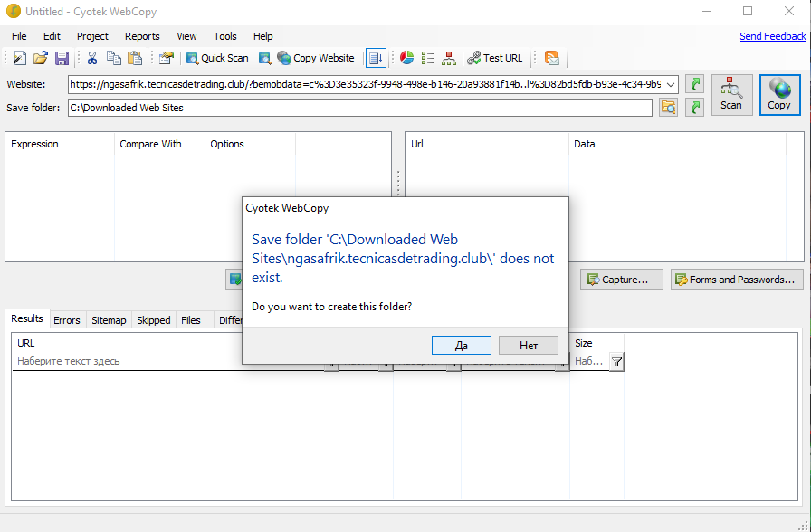Start a Quick Scan from the toolbar

(217, 58)
